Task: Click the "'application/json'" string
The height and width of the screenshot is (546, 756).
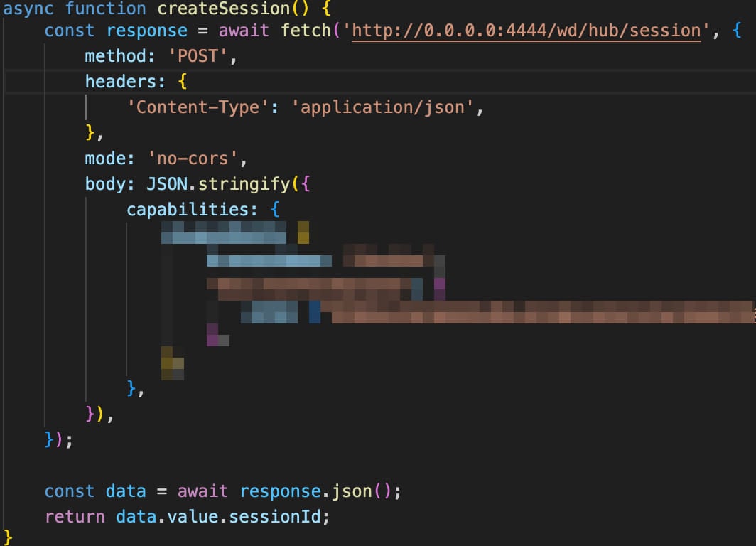Action: tap(382, 107)
